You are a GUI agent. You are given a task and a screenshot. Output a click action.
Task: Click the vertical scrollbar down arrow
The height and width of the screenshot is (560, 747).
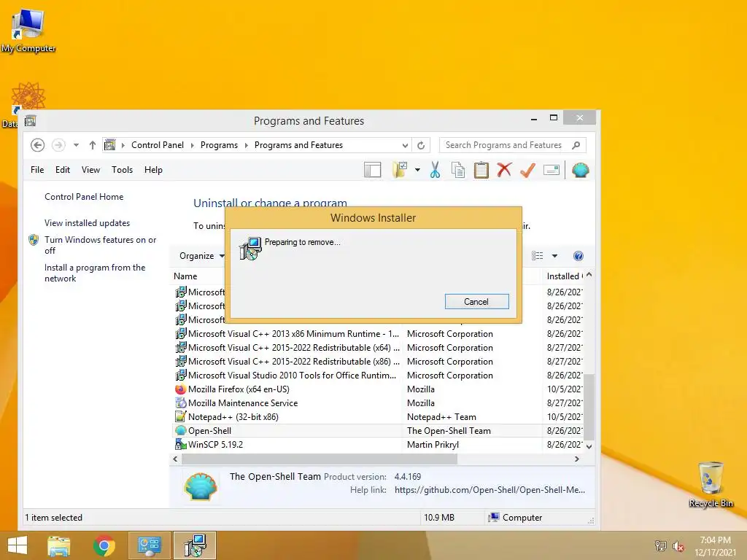point(589,446)
